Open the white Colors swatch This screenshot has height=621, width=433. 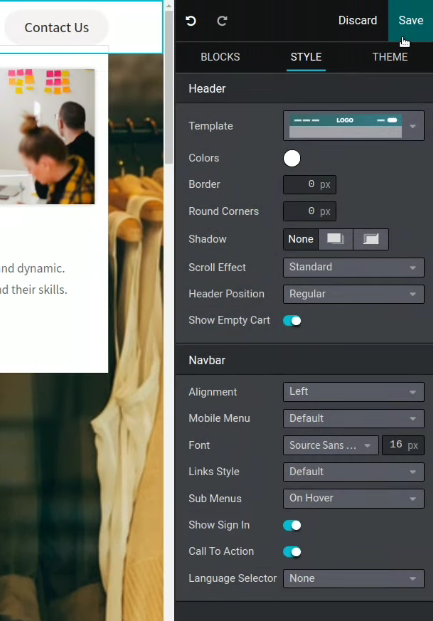coord(292,158)
